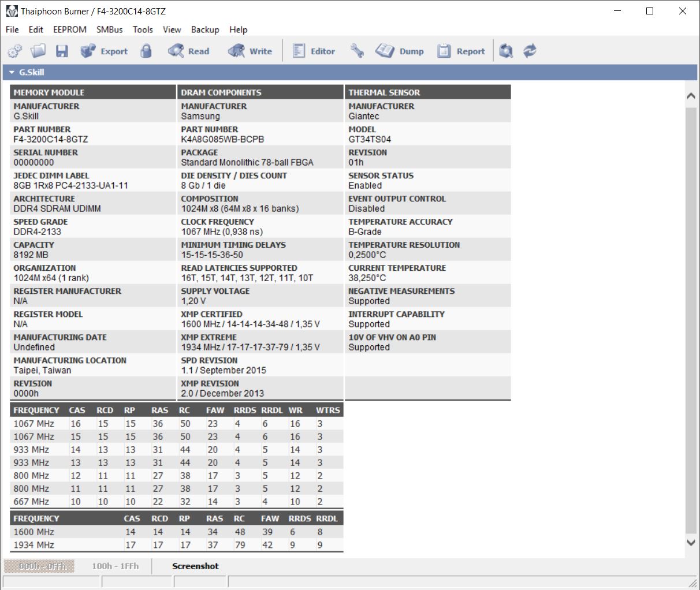Click the refresh arrows toolbar icon
The height and width of the screenshot is (590, 700).
(x=530, y=51)
